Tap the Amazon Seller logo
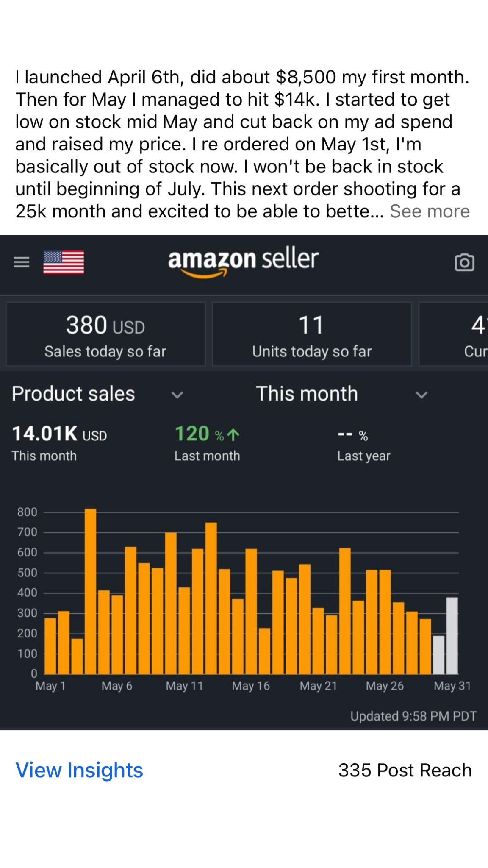The image size is (488, 868). tap(243, 262)
